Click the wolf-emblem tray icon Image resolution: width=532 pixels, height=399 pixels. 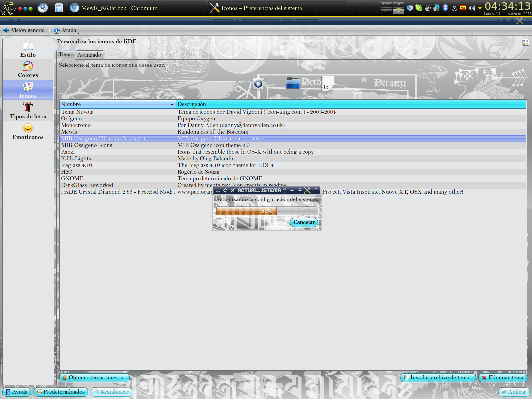pos(428,8)
